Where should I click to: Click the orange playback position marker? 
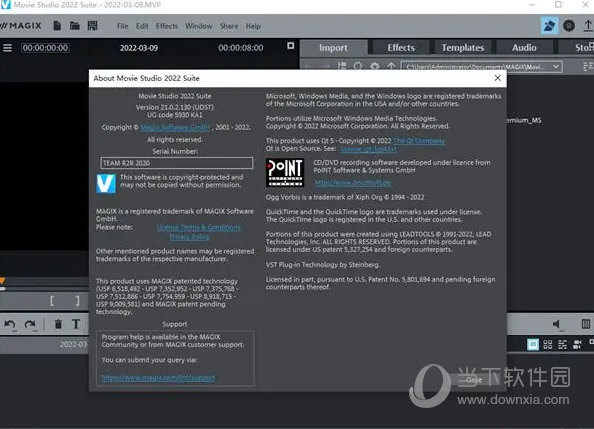coord(2,281)
